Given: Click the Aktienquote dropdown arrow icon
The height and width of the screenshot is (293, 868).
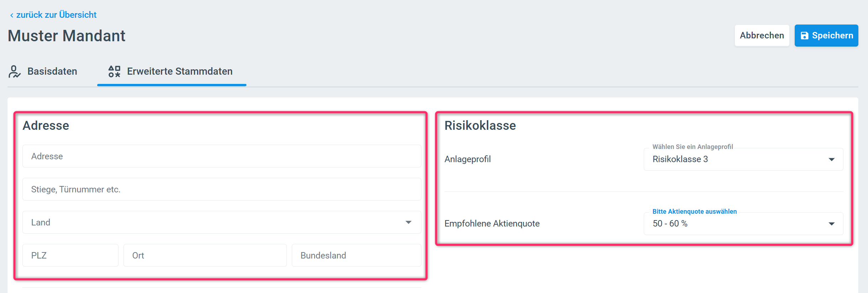Looking at the screenshot, I should click(831, 224).
